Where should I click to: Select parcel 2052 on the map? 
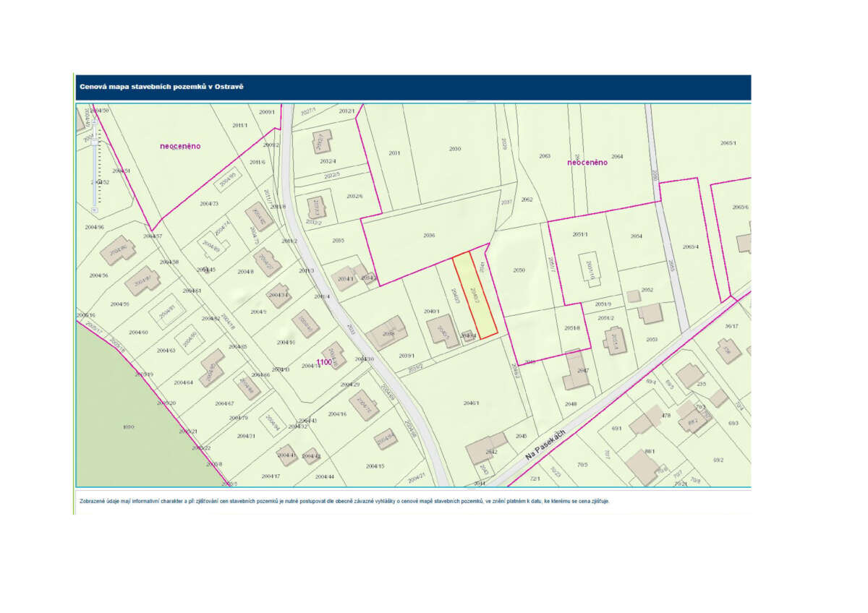coord(647,290)
